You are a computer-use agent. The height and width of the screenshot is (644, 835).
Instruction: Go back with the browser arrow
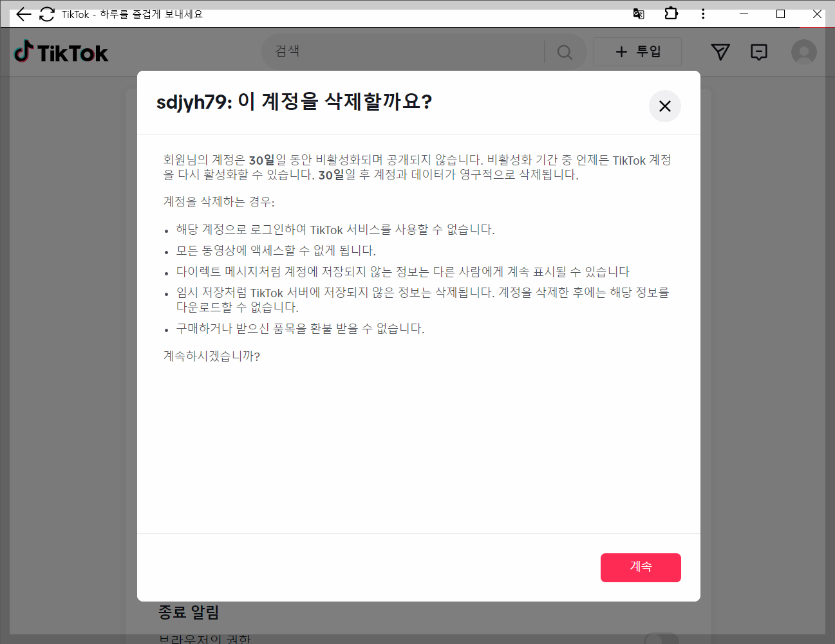[24, 14]
